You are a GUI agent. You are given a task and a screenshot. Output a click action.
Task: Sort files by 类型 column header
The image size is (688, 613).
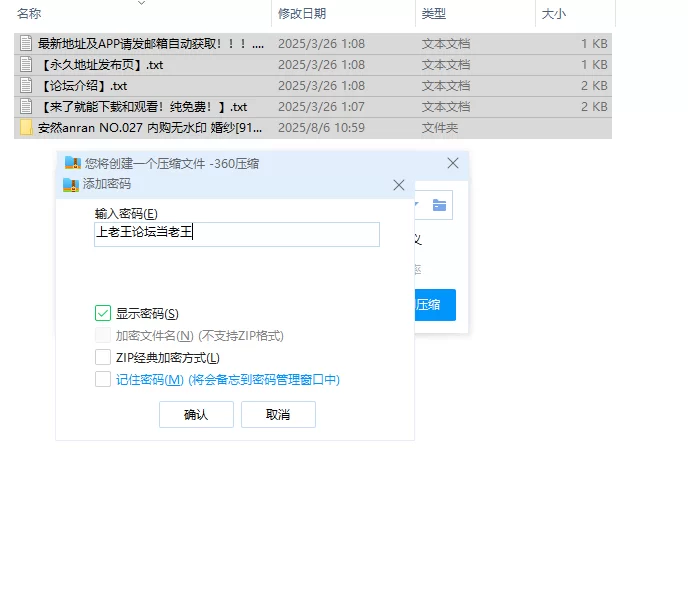(x=434, y=14)
